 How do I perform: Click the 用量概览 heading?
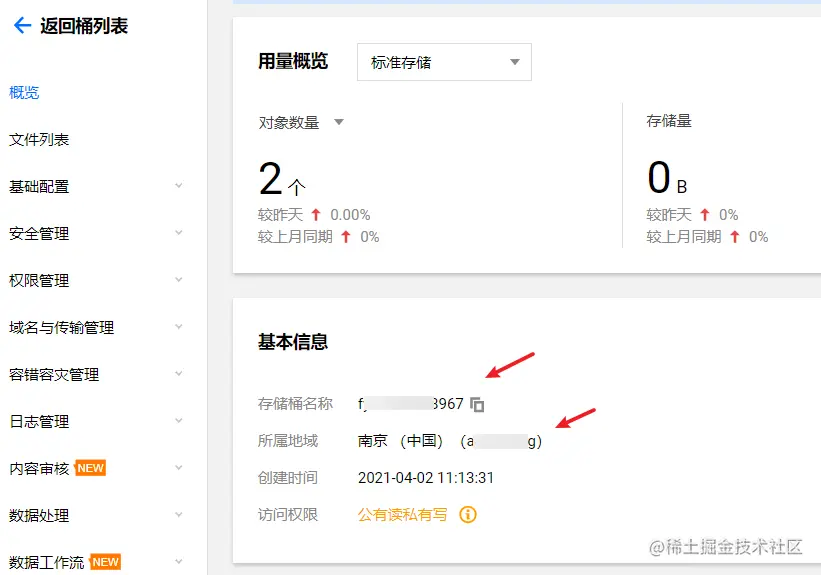coord(293,61)
